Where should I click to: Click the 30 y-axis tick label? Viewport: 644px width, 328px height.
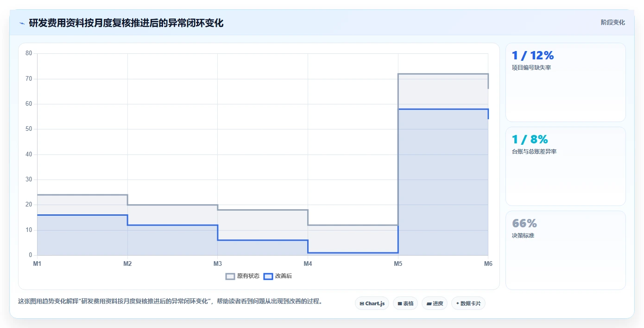29,180
